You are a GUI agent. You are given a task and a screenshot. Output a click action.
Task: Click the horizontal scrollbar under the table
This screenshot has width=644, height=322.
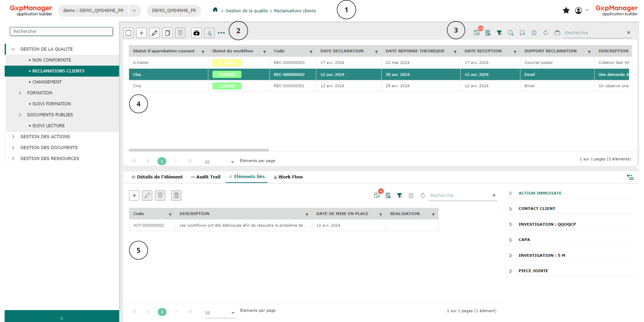199,150
